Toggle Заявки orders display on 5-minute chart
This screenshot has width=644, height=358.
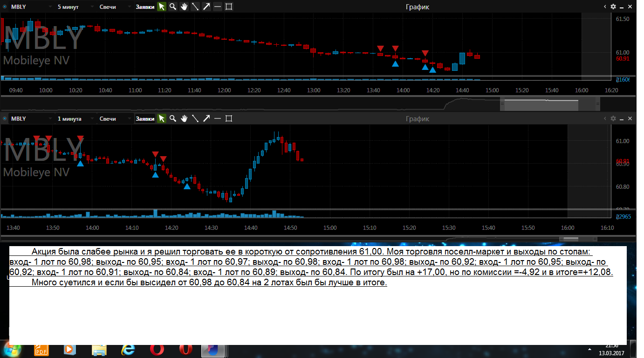point(145,7)
